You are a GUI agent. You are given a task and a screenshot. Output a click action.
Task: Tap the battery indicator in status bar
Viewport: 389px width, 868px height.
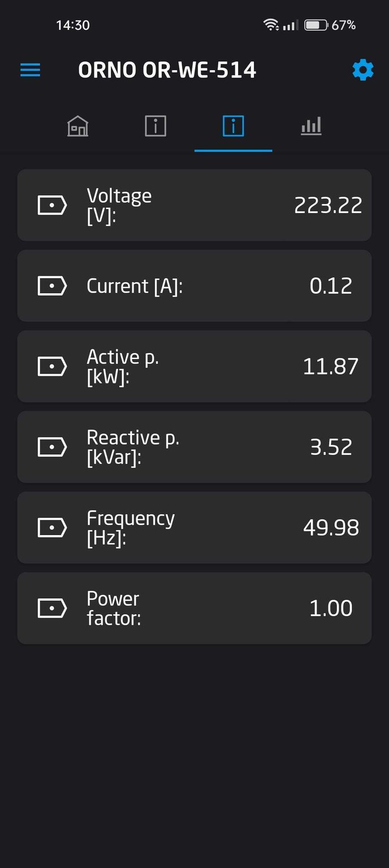(x=315, y=25)
